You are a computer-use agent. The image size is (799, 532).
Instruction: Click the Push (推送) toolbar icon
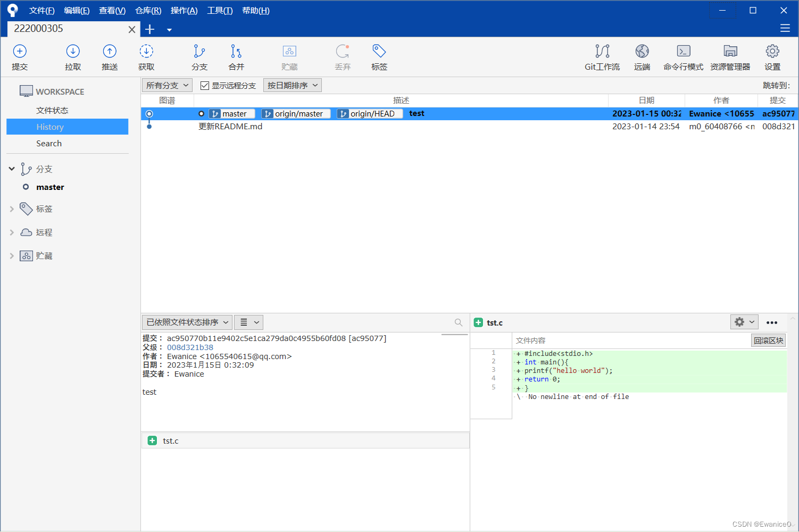coord(110,57)
